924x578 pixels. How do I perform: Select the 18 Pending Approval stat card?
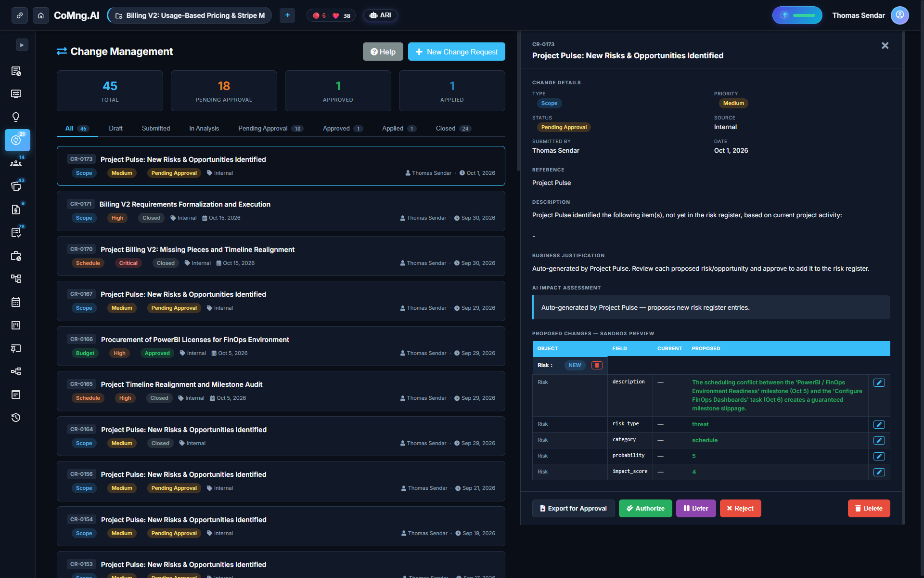(x=224, y=91)
